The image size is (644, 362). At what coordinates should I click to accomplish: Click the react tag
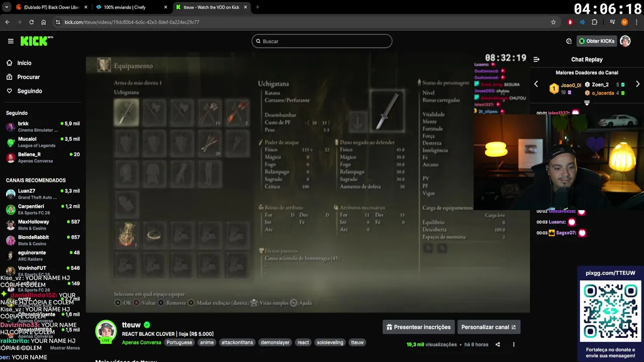tap(303, 342)
